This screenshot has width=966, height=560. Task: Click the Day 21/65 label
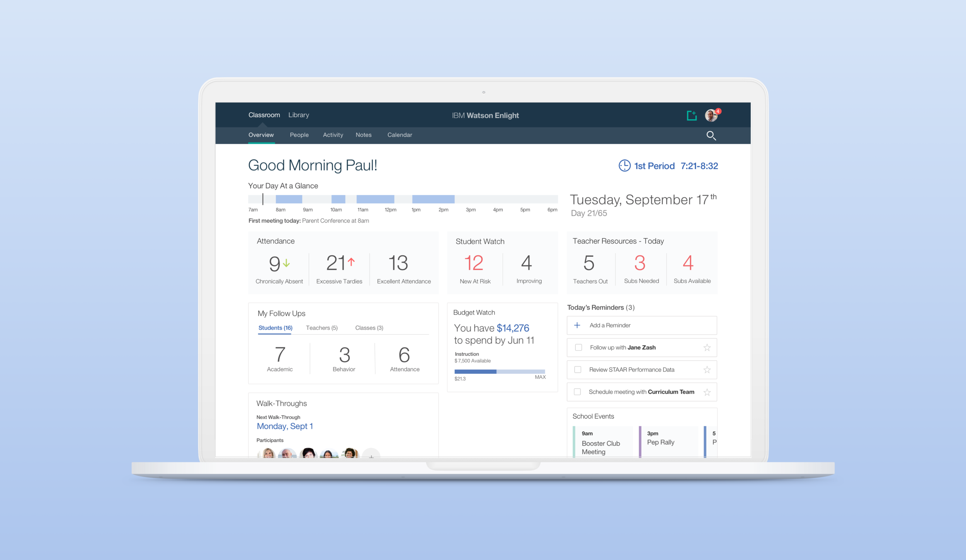[x=589, y=213]
